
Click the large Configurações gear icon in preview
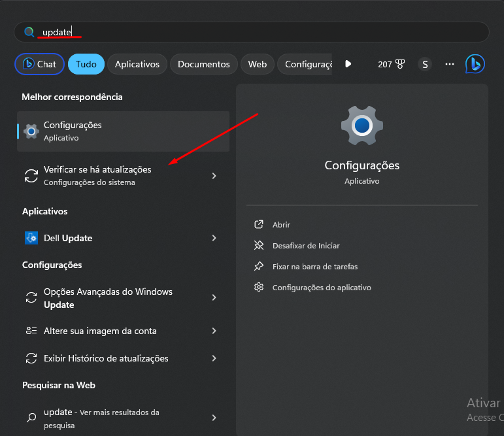pos(361,126)
